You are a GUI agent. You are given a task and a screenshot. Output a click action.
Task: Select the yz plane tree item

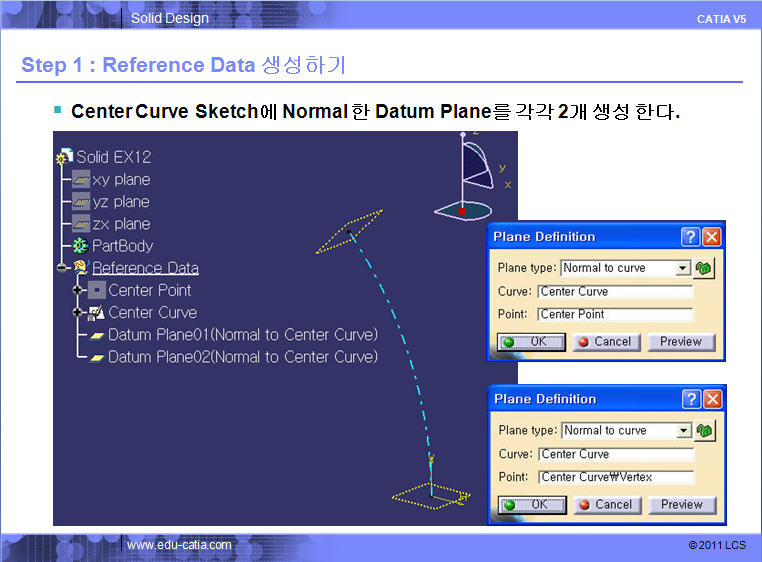pyautogui.click(x=120, y=202)
